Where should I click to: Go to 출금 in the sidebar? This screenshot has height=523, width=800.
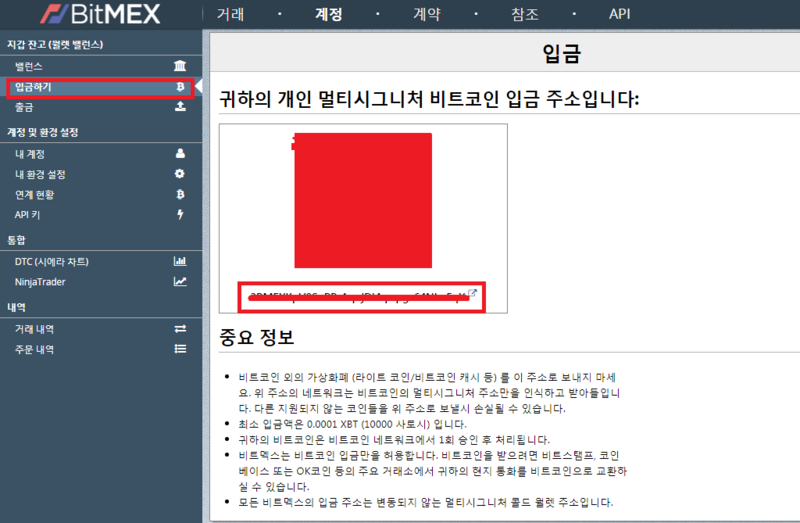pyautogui.click(x=24, y=108)
